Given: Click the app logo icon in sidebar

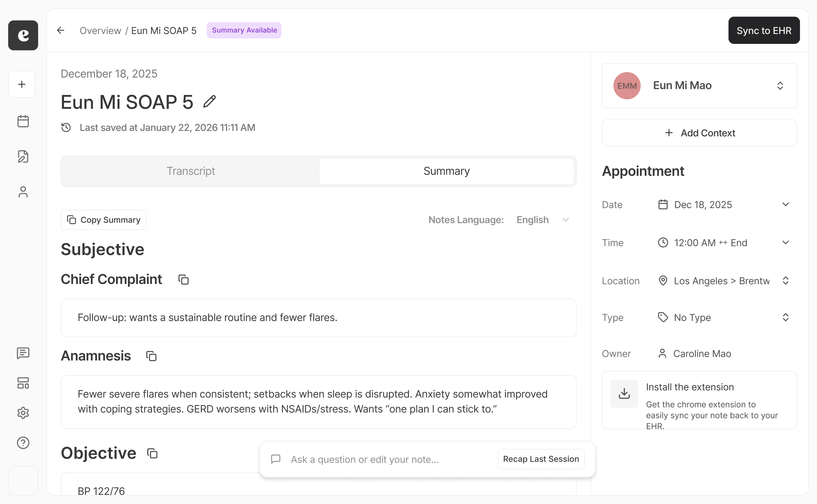Looking at the screenshot, I should click(23, 35).
